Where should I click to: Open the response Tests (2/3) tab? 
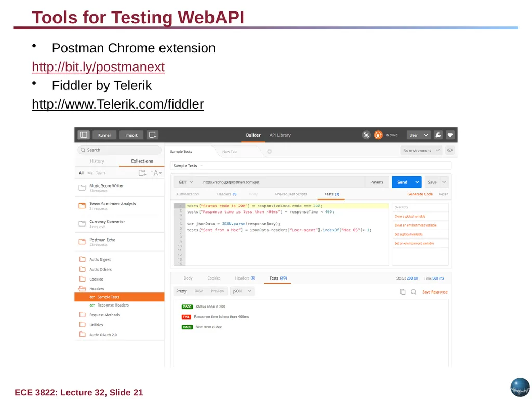click(278, 278)
